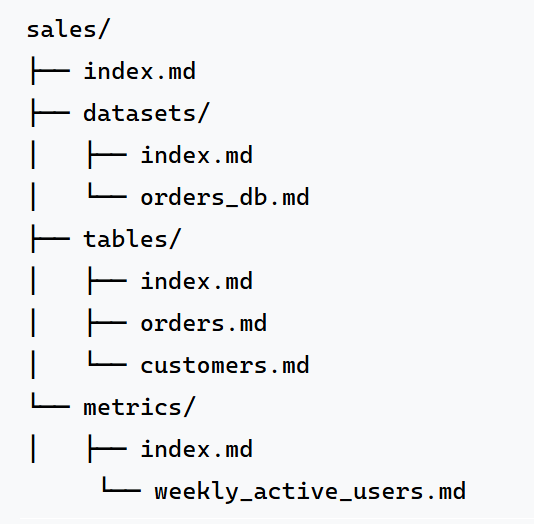Select the orders.md file

pos(204,323)
